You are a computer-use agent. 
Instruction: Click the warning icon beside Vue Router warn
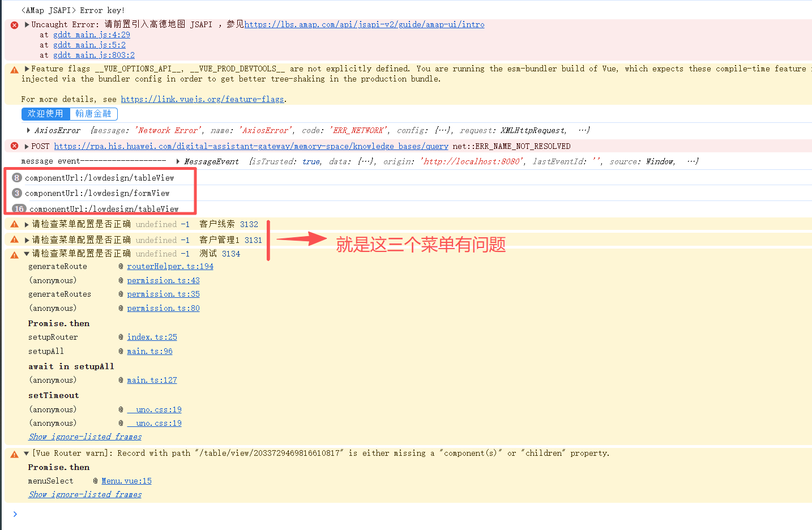[x=15, y=454]
